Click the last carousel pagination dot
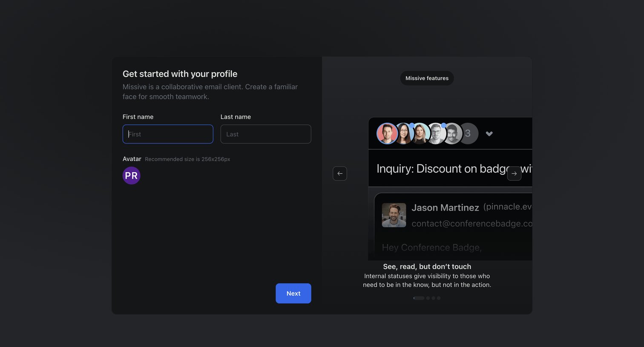The width and height of the screenshot is (644, 347). point(439,298)
